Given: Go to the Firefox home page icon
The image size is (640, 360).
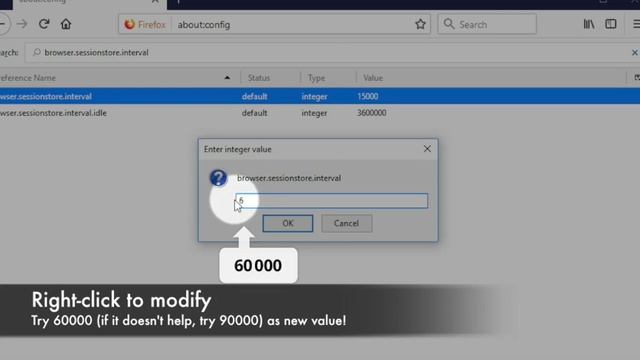Looking at the screenshot, I should (66, 24).
